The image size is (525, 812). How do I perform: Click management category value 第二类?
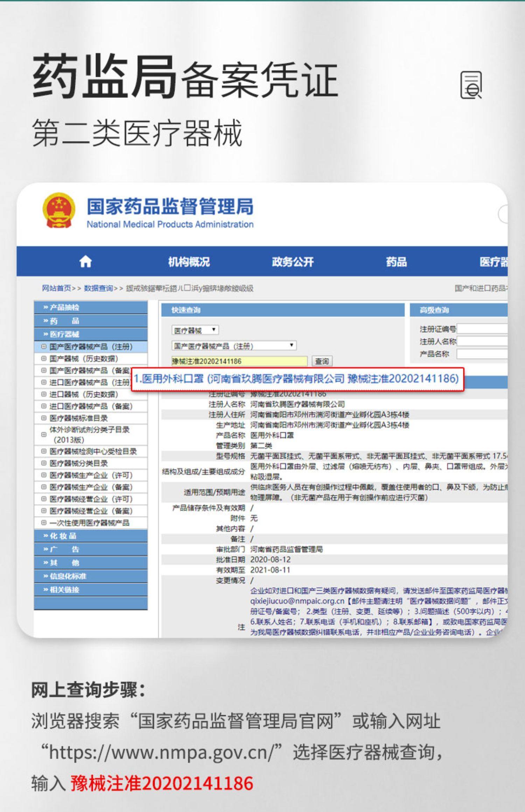click(261, 446)
